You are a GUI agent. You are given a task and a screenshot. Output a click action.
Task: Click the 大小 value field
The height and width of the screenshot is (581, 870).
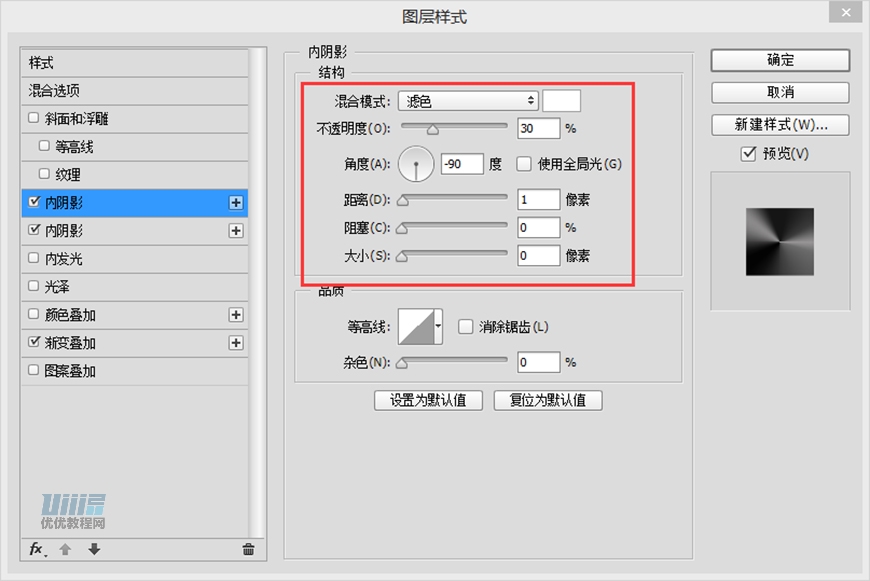[538, 256]
